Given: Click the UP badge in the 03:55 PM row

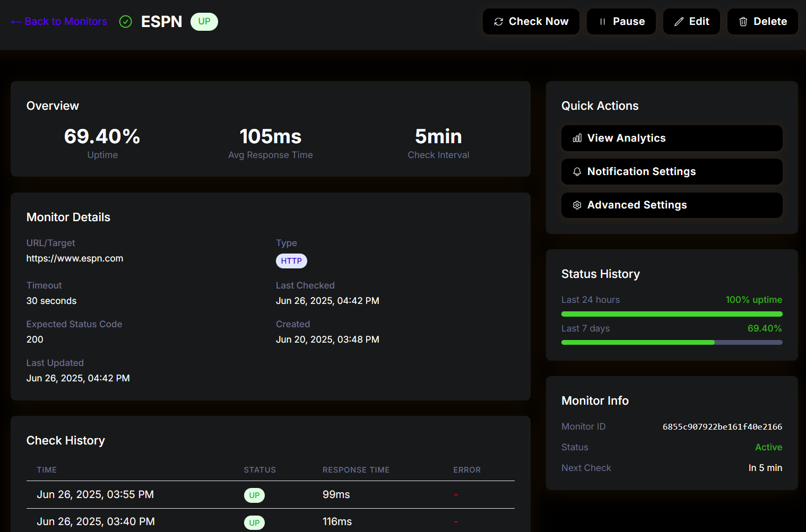Looking at the screenshot, I should click(254, 495).
